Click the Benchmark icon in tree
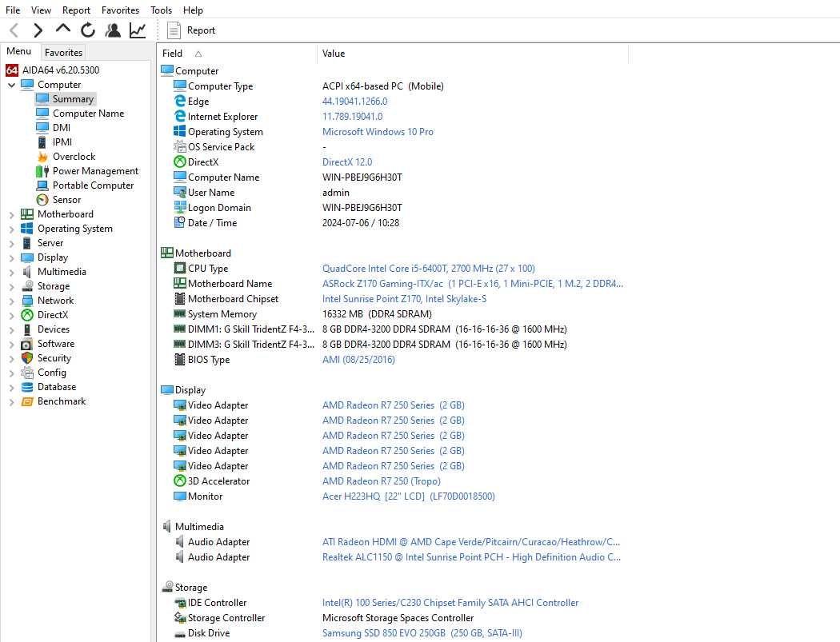Image resolution: width=840 pixels, height=642 pixels. pyautogui.click(x=26, y=401)
